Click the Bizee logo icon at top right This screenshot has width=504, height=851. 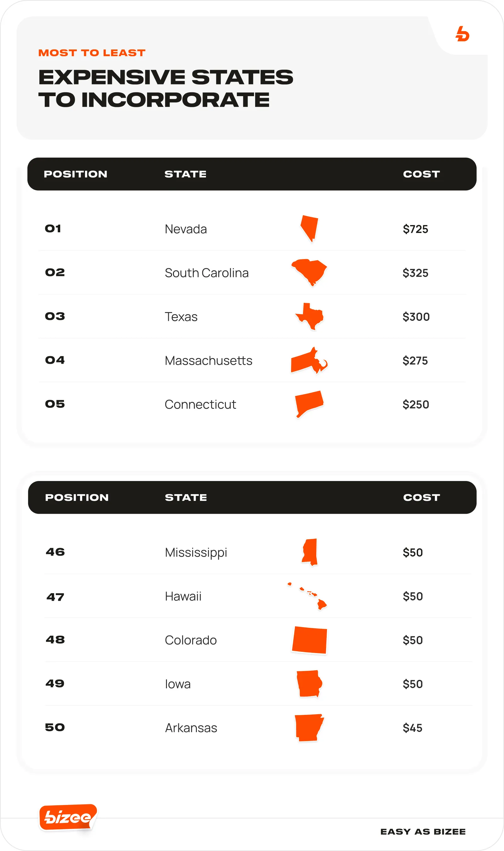coord(462,34)
